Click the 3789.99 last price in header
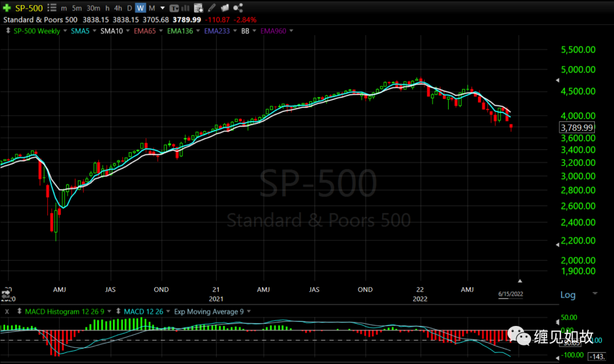The height and width of the screenshot is (364, 614). (187, 19)
